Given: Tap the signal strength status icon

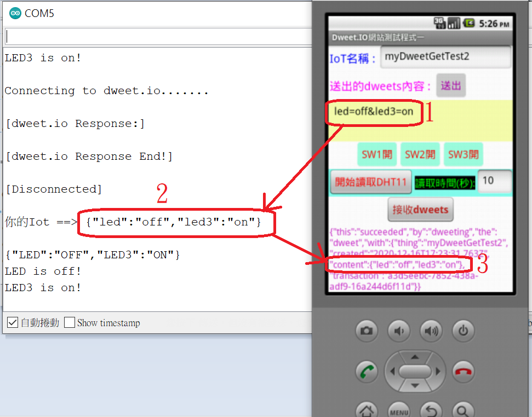Looking at the screenshot, I should [x=454, y=23].
